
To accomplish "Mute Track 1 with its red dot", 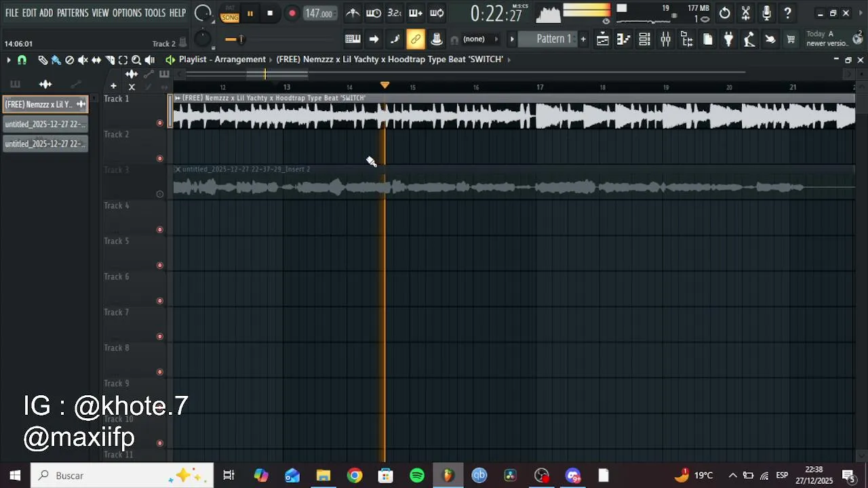I will (160, 123).
